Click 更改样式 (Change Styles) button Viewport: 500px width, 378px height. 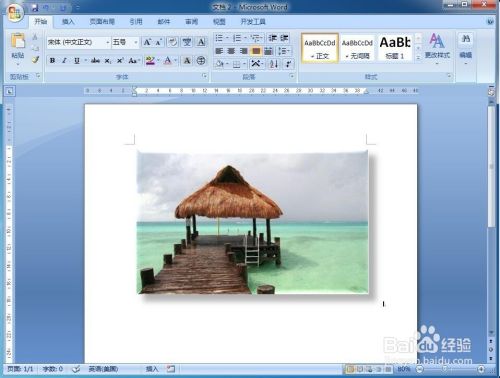pos(437,48)
